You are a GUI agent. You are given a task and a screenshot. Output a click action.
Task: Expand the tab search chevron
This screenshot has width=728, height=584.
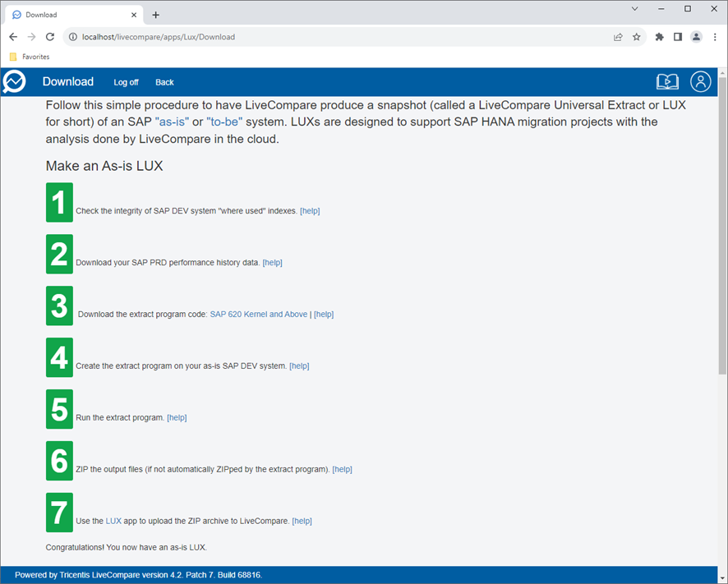tap(634, 9)
